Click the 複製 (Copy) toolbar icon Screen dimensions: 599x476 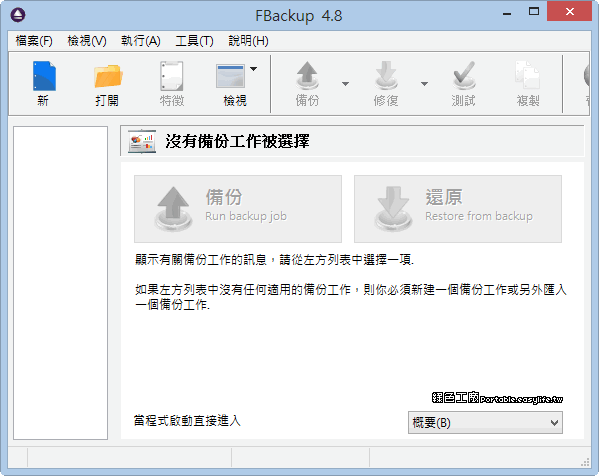pos(528,75)
